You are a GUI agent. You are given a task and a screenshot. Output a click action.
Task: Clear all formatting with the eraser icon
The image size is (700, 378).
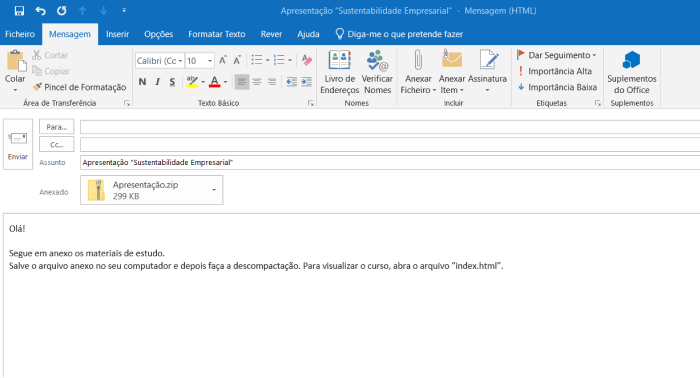click(307, 60)
